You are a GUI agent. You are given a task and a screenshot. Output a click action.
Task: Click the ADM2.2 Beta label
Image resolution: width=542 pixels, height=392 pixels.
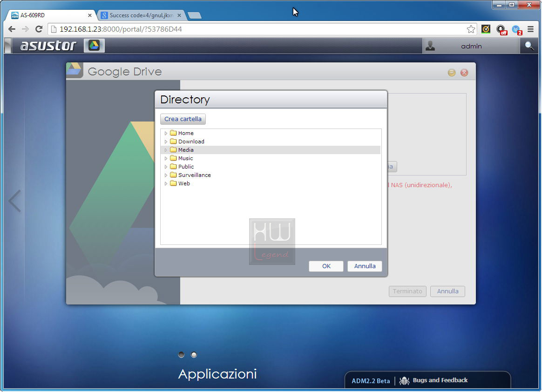point(371,381)
